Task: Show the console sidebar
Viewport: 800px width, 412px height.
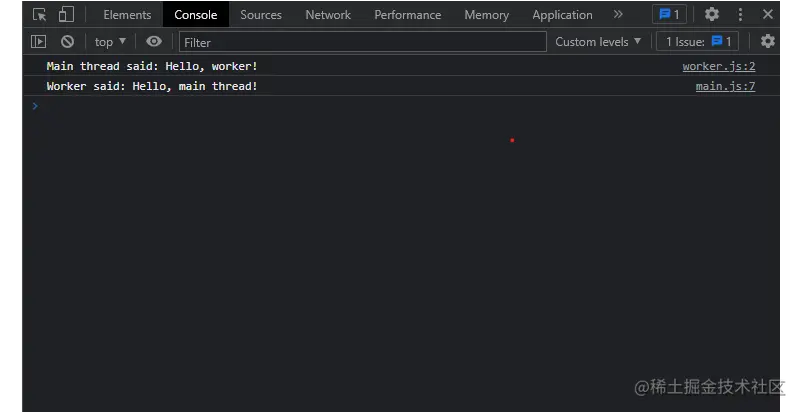Action: (38, 41)
